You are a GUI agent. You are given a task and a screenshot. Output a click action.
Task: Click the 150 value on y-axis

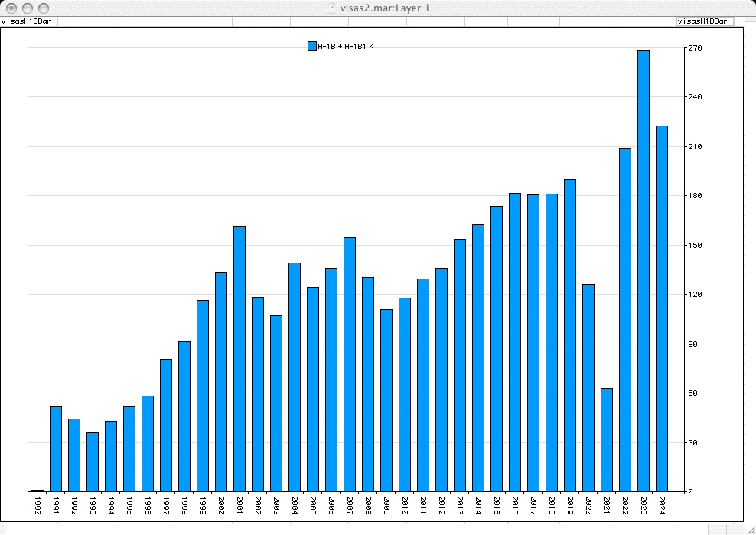pyautogui.click(x=694, y=246)
